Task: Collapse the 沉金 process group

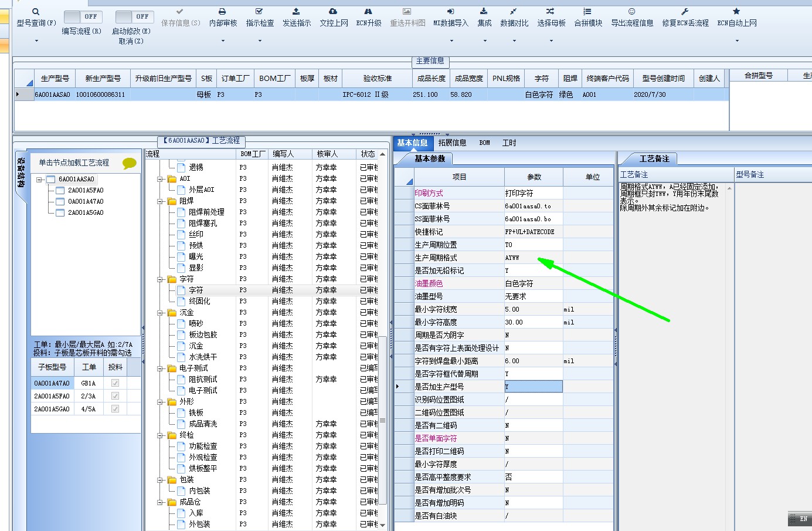Action: (160, 313)
